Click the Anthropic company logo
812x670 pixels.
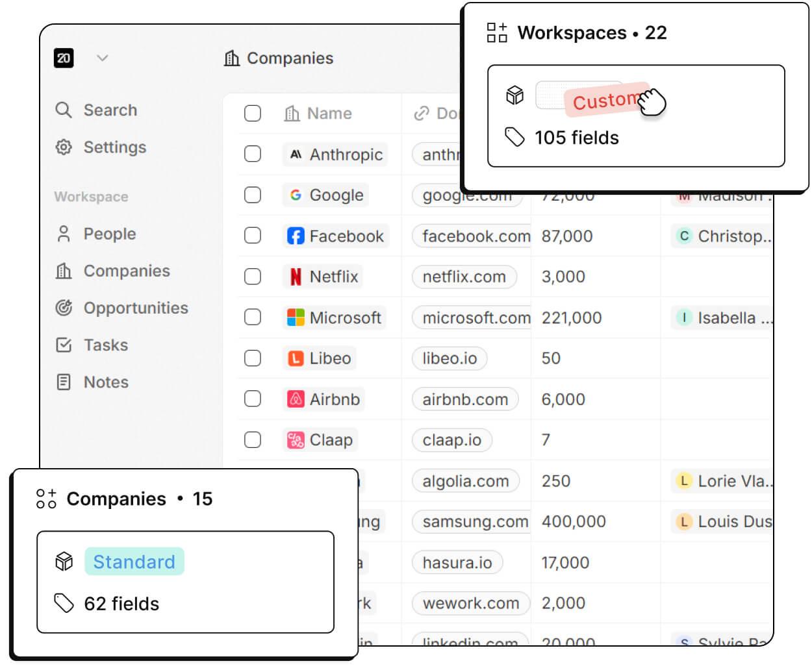[296, 155]
